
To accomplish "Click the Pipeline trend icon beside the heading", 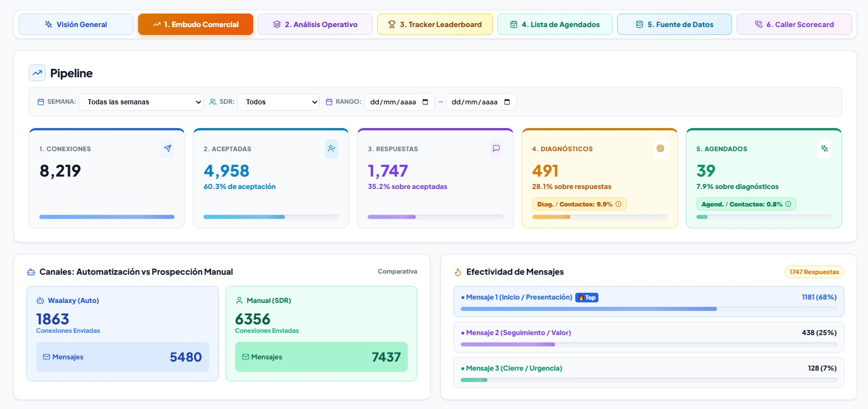I will pyautogui.click(x=37, y=73).
